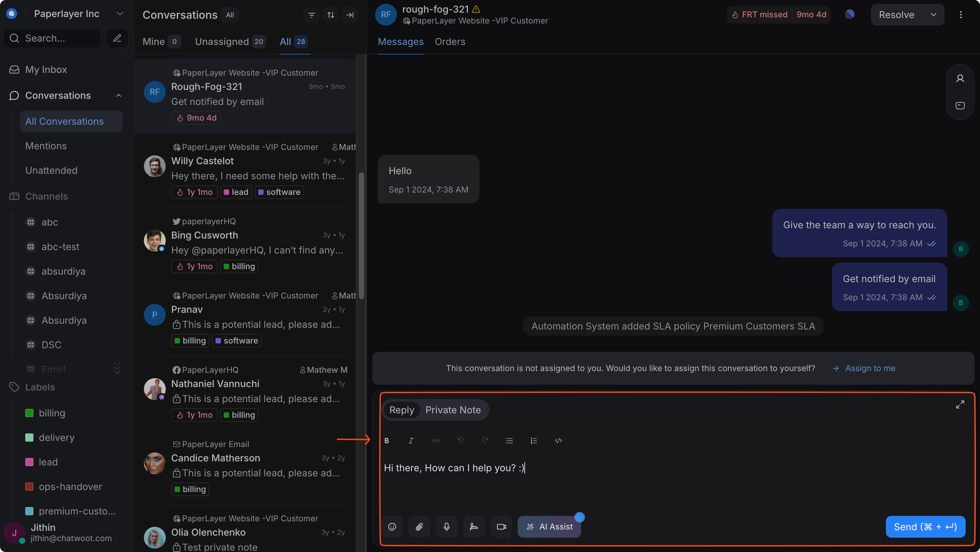The image size is (980, 552).
Task: Expand the reply editor to full size
Action: tap(960, 404)
